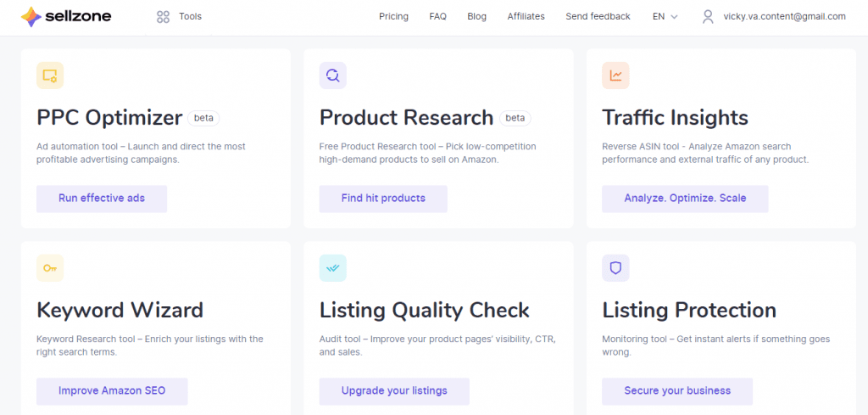Open the Blog link
Image resolution: width=868 pixels, height=415 pixels.
(476, 17)
